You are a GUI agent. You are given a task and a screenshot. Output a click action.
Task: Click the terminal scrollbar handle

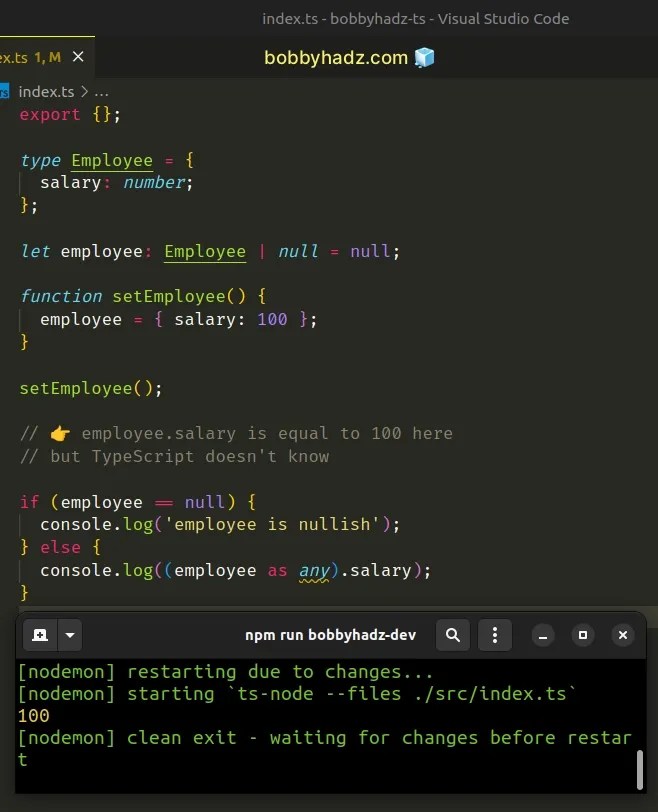click(640, 770)
